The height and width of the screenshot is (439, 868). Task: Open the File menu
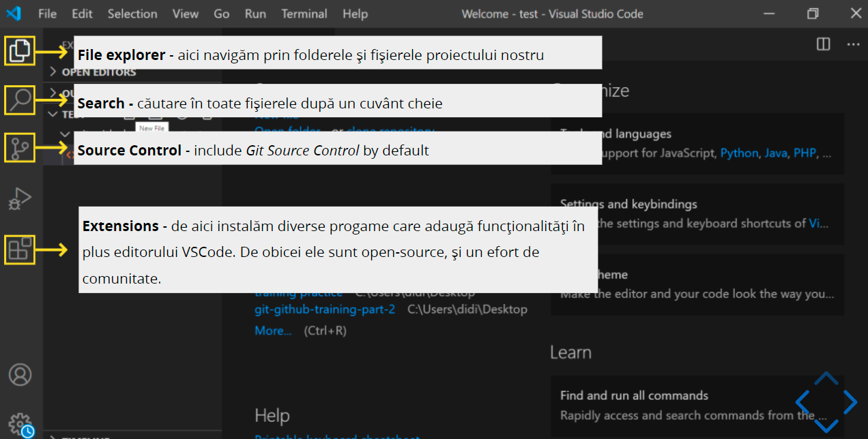click(x=47, y=14)
